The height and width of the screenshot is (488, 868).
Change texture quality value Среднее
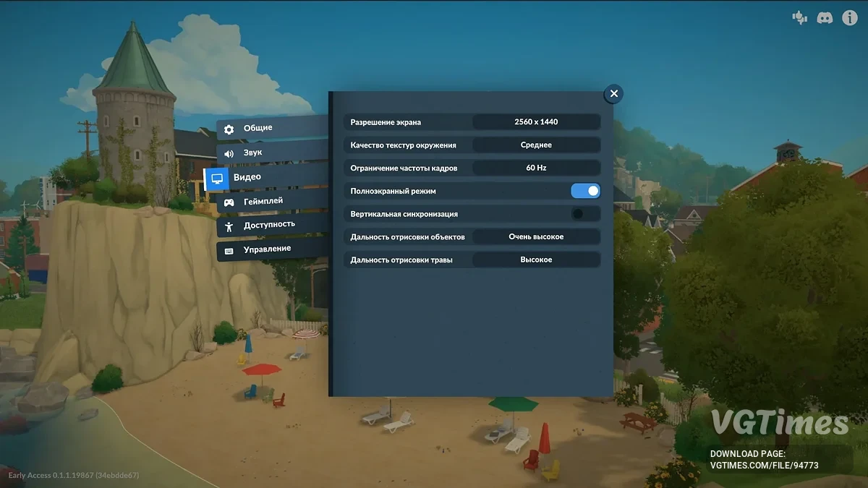click(x=536, y=145)
